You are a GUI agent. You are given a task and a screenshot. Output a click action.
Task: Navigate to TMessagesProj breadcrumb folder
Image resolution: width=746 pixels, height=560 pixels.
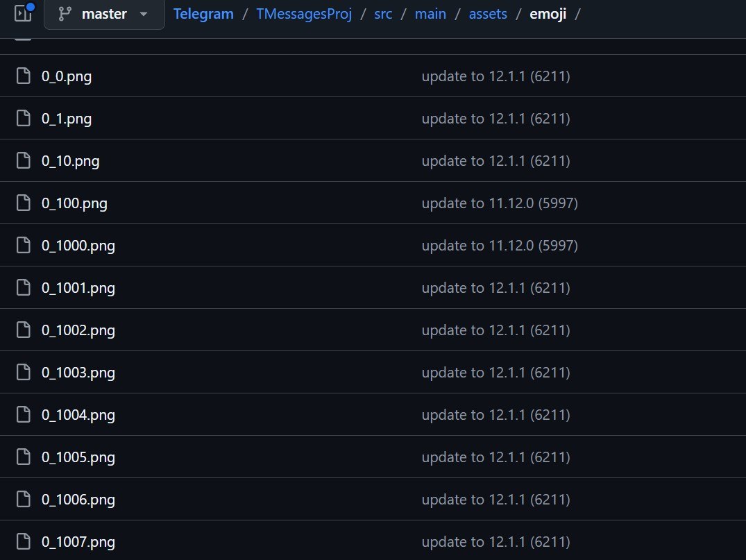304,14
